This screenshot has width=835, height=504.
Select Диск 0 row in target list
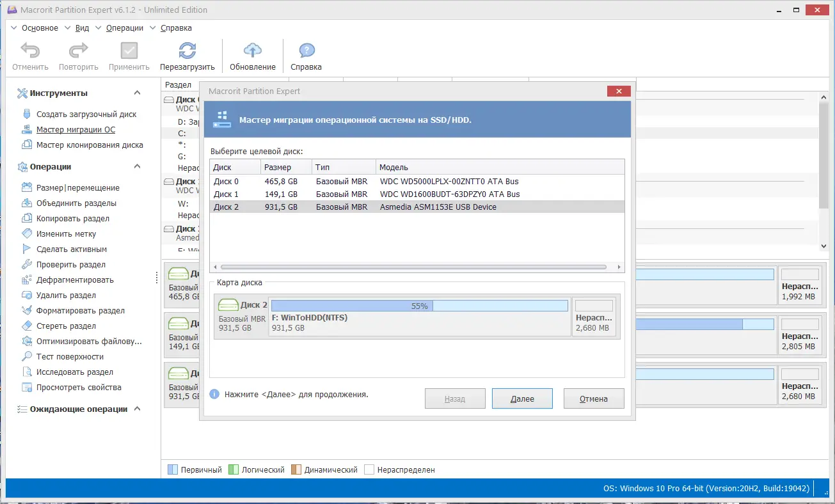(417, 182)
